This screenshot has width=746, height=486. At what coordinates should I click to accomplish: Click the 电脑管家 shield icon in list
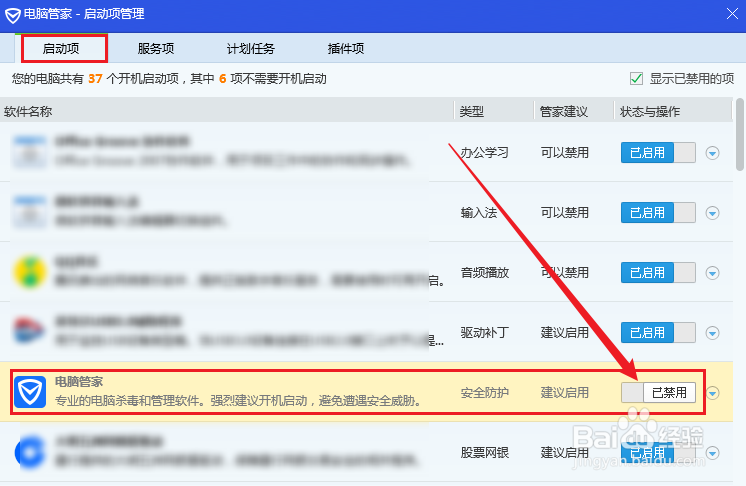[x=29, y=392]
